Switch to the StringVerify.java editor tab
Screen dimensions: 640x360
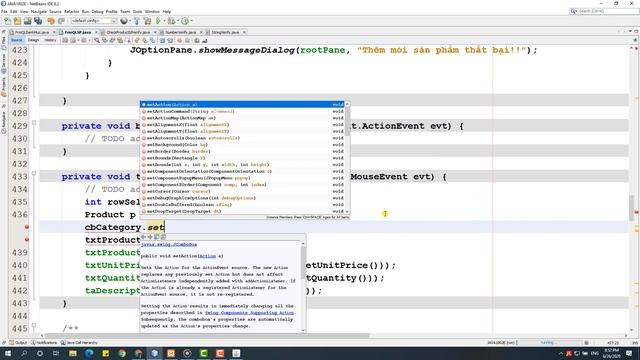[x=225, y=32]
